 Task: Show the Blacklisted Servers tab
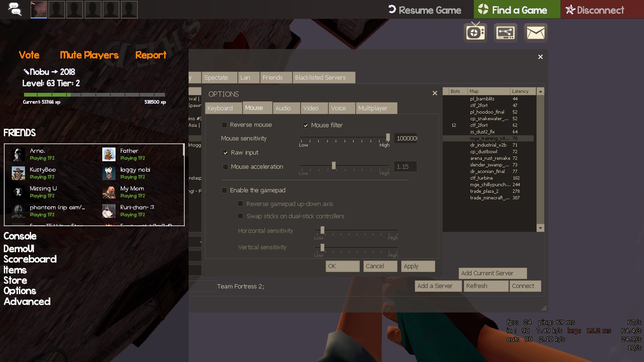tap(324, 78)
